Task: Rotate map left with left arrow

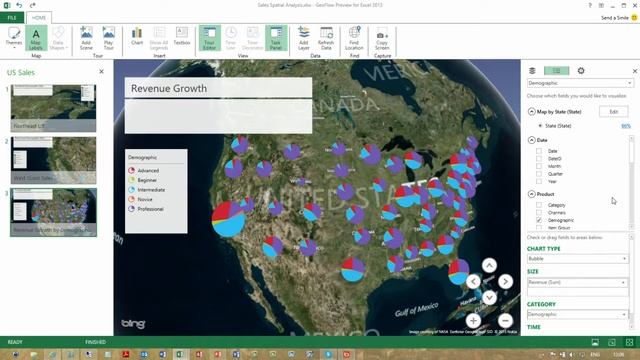Action: [x=473, y=281]
